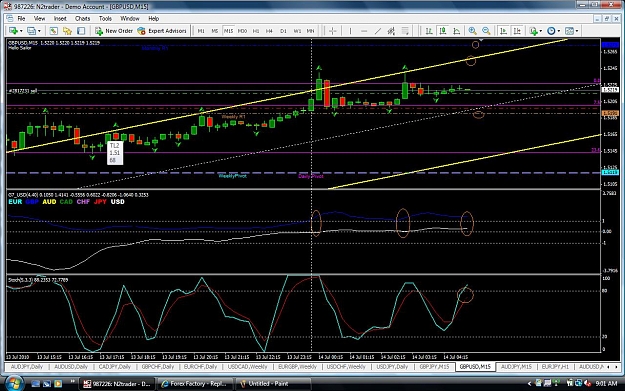This screenshot has width=625, height=391.
Task: Open the Help menu
Action: (153, 18)
